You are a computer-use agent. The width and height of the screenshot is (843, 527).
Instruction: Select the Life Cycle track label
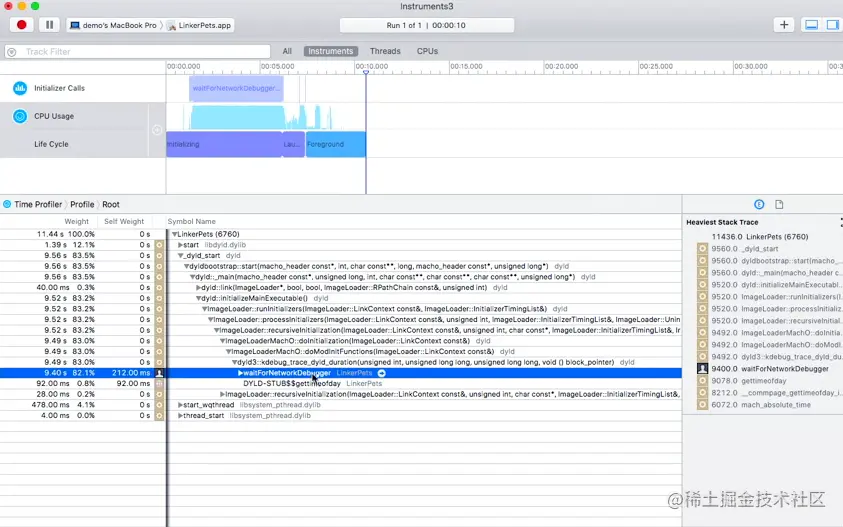coord(51,144)
